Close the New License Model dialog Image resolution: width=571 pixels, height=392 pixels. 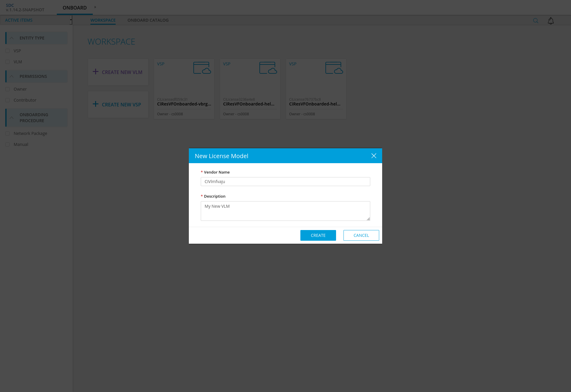(374, 156)
